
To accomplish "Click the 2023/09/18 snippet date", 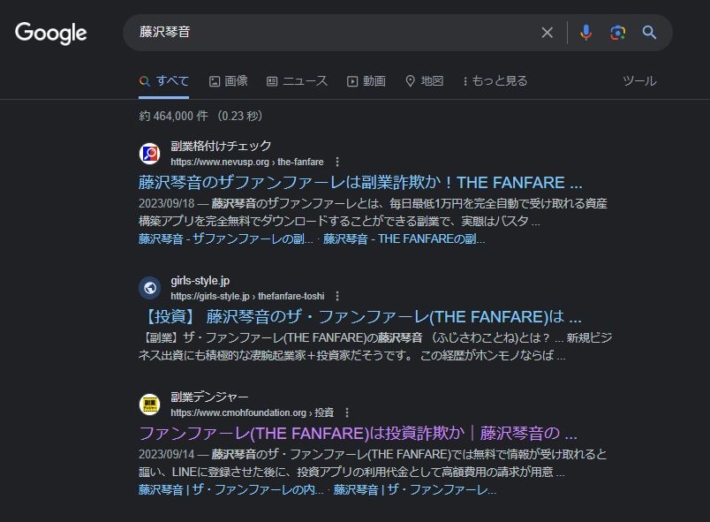I will coord(167,203).
